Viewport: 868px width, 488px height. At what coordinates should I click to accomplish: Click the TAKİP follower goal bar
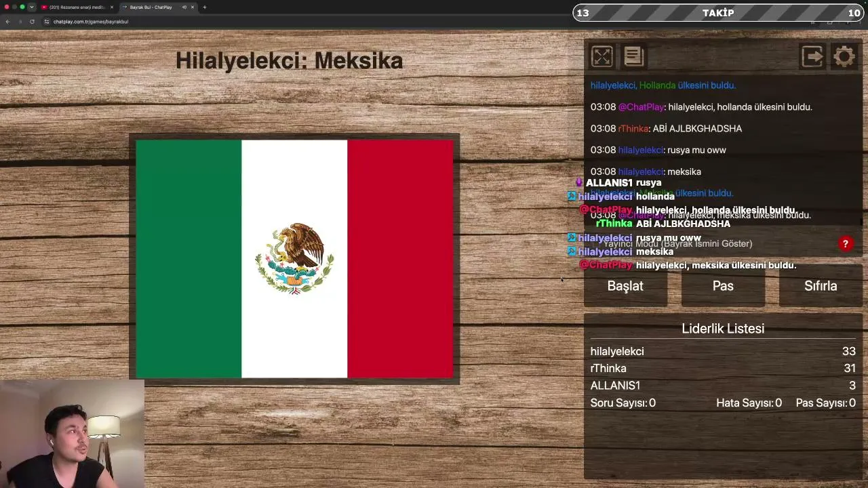click(x=718, y=13)
